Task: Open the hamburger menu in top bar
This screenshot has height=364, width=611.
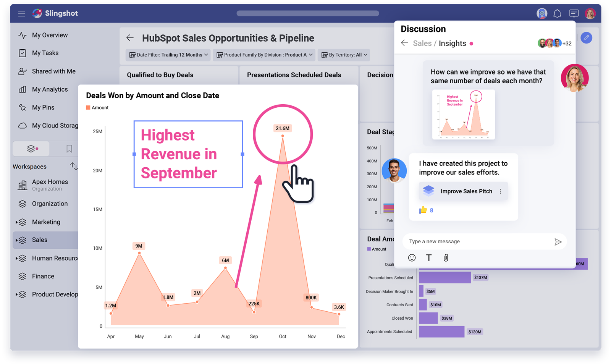Action: 21,13
